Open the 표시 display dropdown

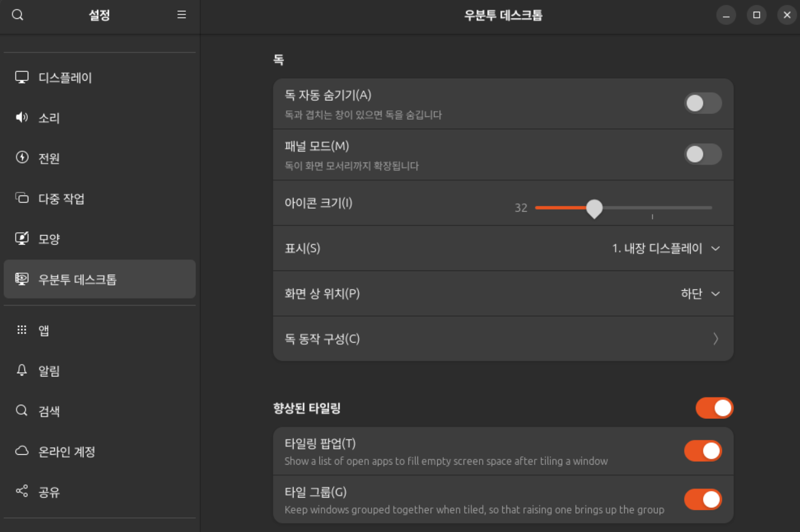(666, 248)
